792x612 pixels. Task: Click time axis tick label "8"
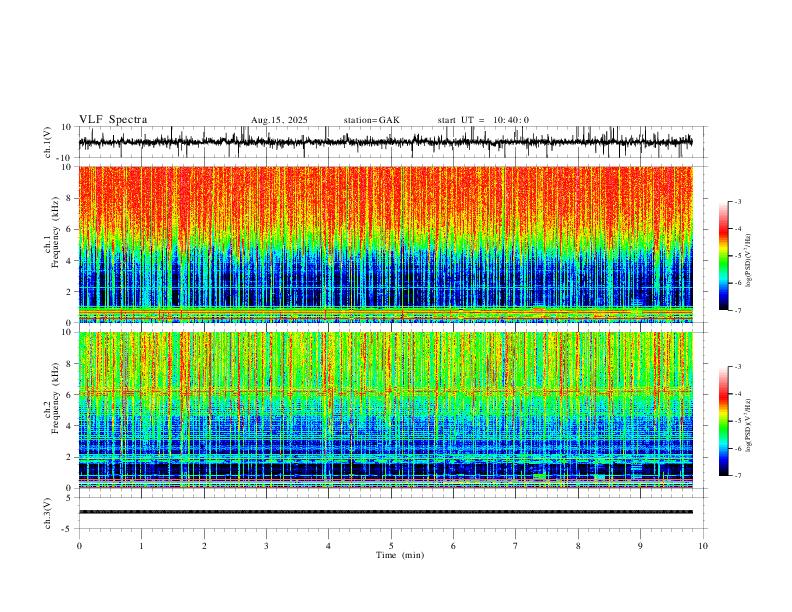578,546
